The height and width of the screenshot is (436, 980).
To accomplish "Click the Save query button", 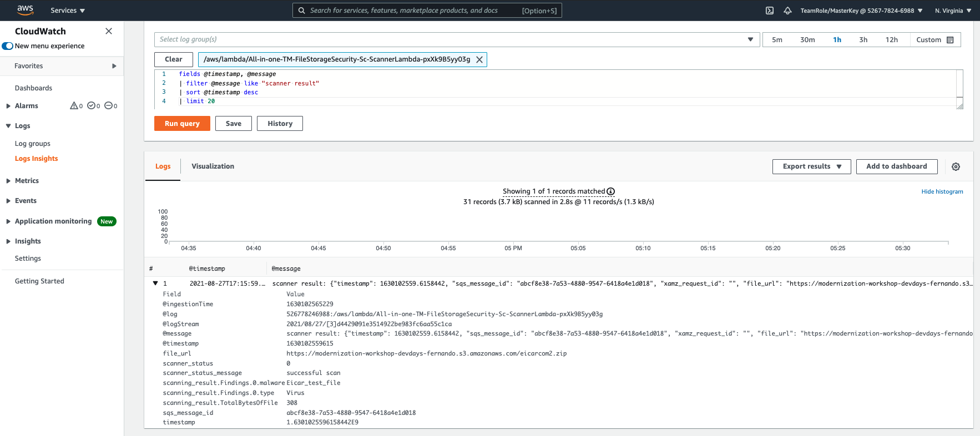I will click(233, 124).
